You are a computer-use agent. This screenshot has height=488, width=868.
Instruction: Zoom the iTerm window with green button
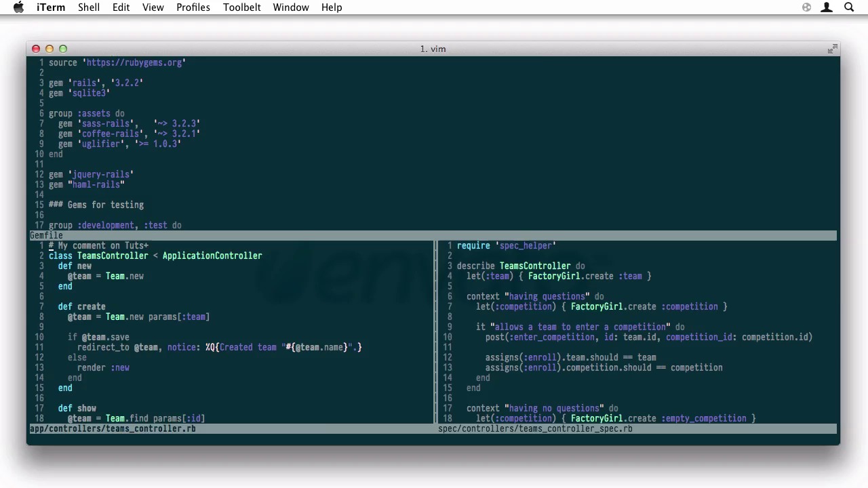pos(63,49)
